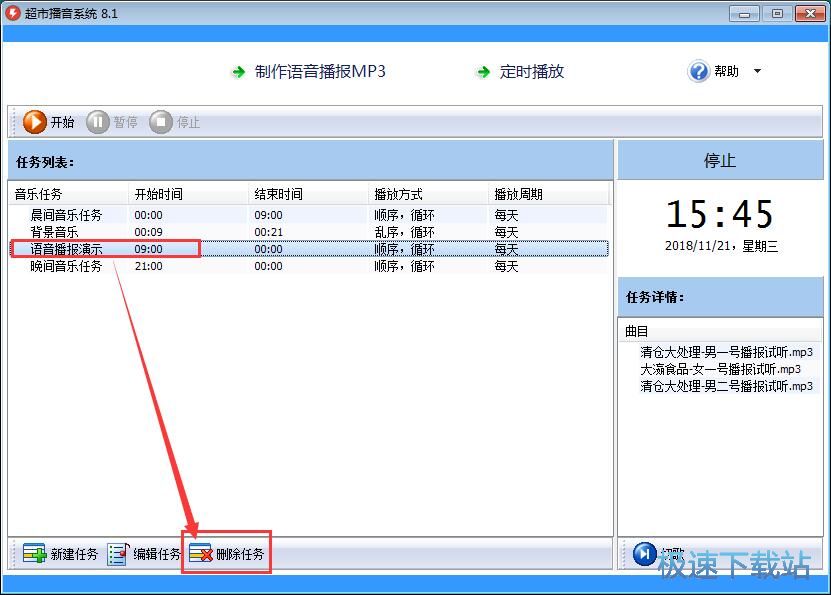
Task: Maximize the 超市播音系统 window
Action: coord(777,13)
